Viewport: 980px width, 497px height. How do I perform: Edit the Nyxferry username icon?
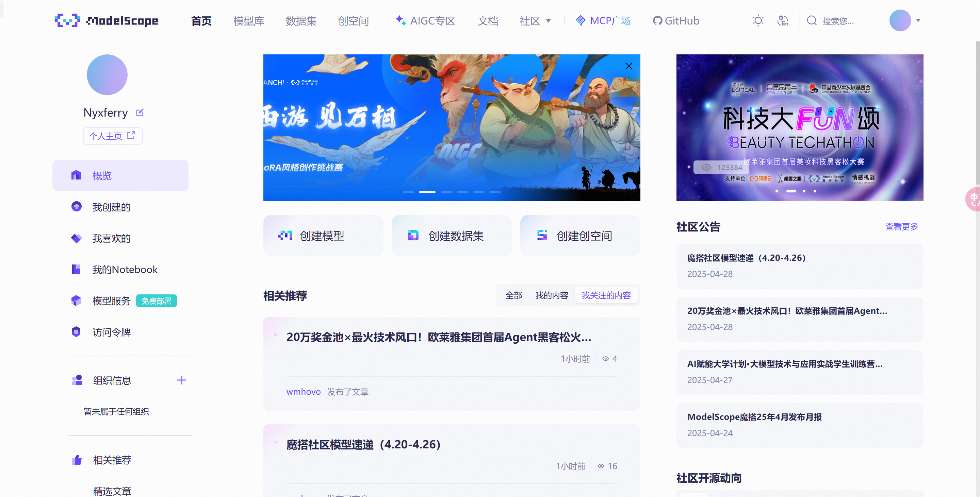pos(140,113)
